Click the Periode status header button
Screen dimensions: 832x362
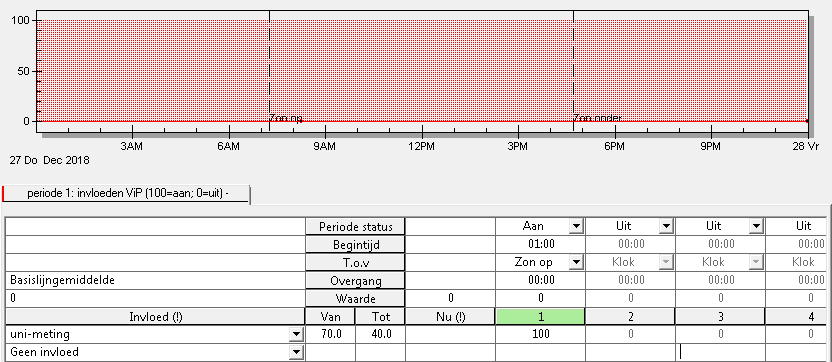tap(356, 227)
